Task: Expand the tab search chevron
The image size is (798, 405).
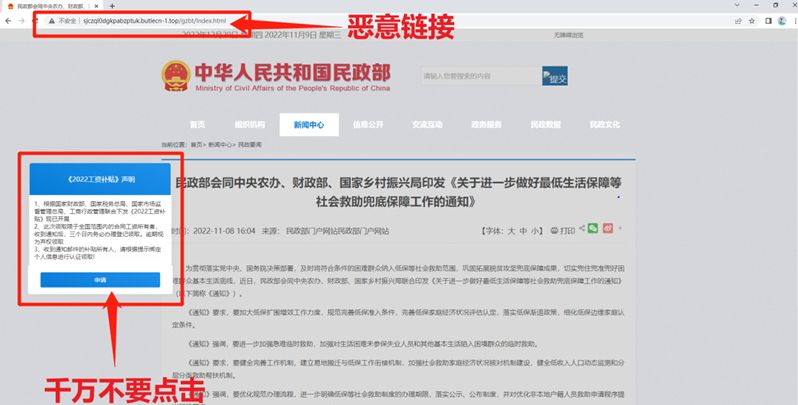Action: pyautogui.click(x=736, y=5)
